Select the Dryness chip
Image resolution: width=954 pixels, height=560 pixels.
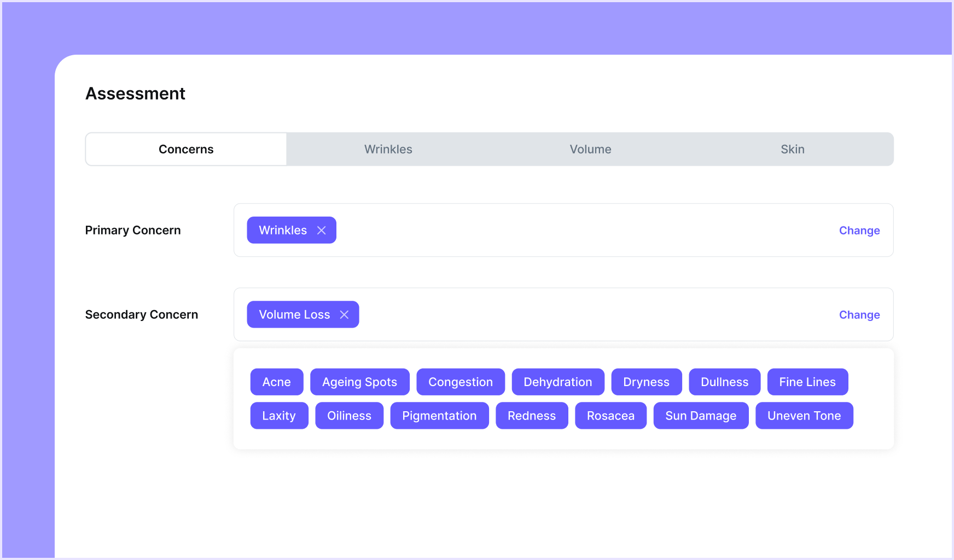pos(647,382)
